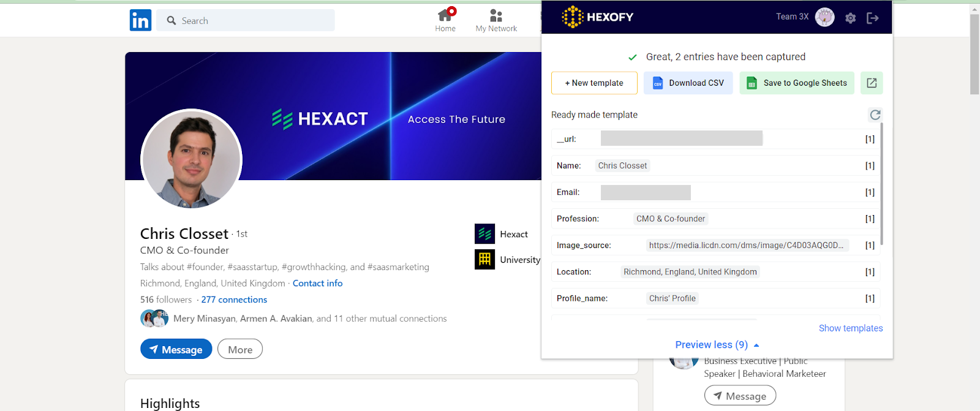Click the Team 3X user avatar
Image resolution: width=980 pixels, height=411 pixels.
coord(824,17)
